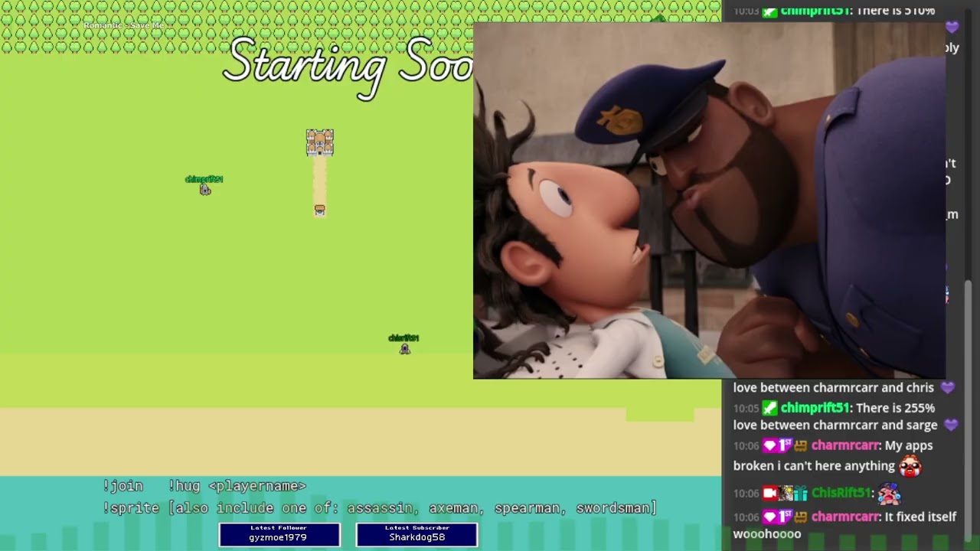Image resolution: width=980 pixels, height=551 pixels.
Task: Click the 'Latest Follower gyzmoe1979' box
Action: point(279,534)
